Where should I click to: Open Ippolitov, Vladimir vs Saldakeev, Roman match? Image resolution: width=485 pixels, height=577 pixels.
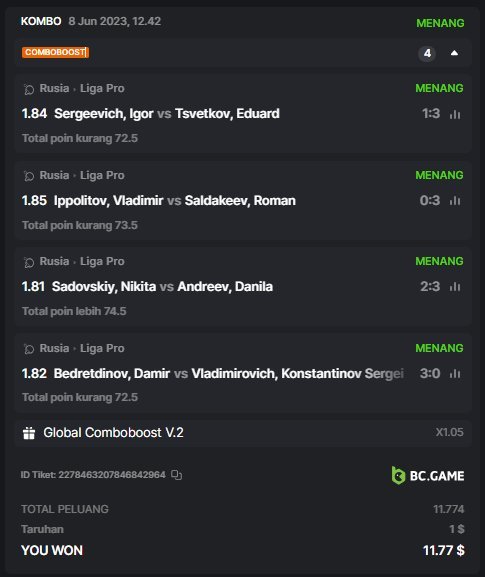(175, 201)
